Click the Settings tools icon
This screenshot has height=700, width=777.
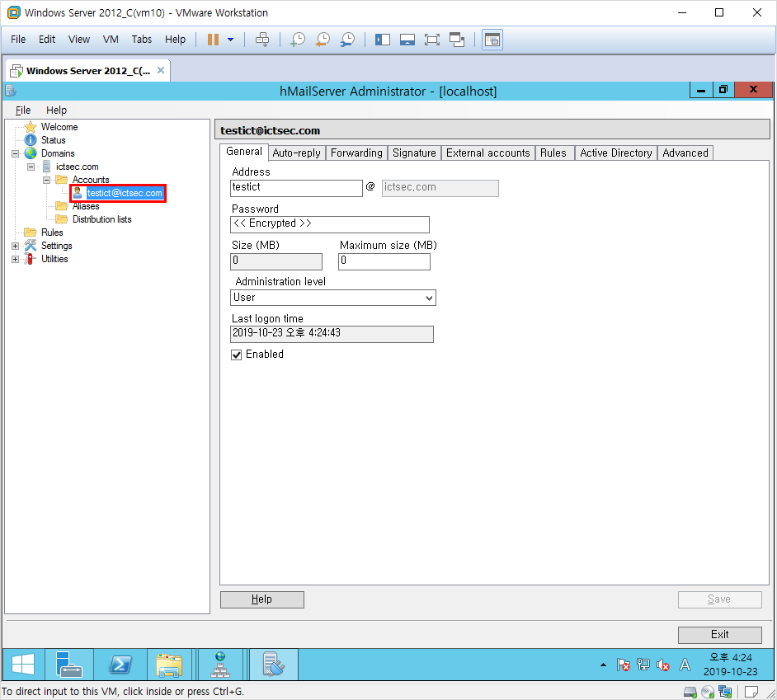coord(31,245)
